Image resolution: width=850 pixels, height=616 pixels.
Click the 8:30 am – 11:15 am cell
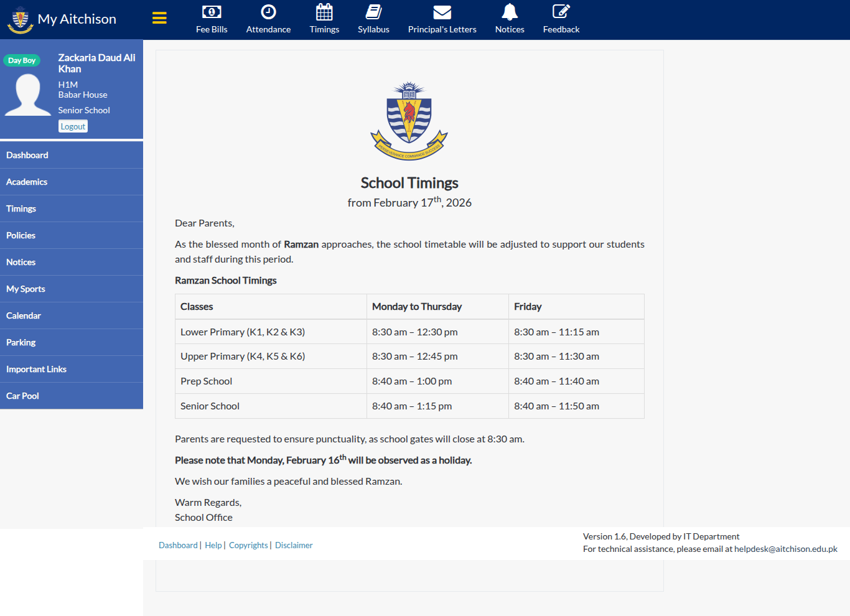click(x=576, y=332)
